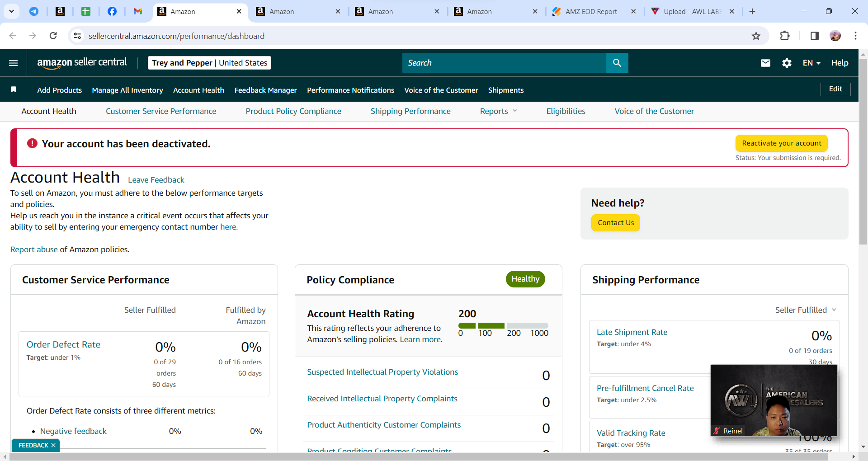The width and height of the screenshot is (868, 461).
Task: Open Performance Notifications menu item
Action: [x=350, y=90]
